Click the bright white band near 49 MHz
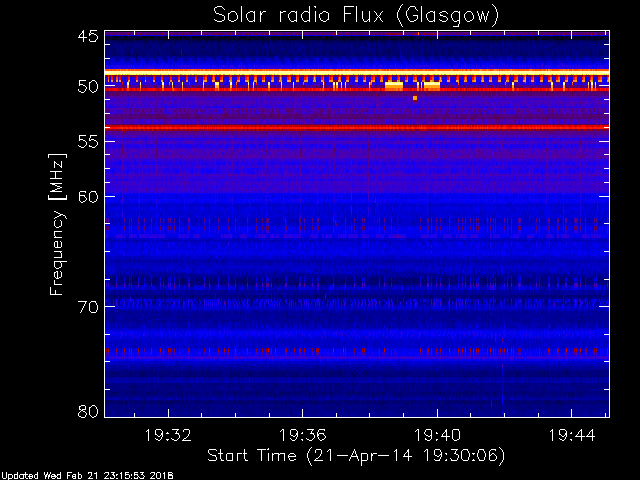 357,72
